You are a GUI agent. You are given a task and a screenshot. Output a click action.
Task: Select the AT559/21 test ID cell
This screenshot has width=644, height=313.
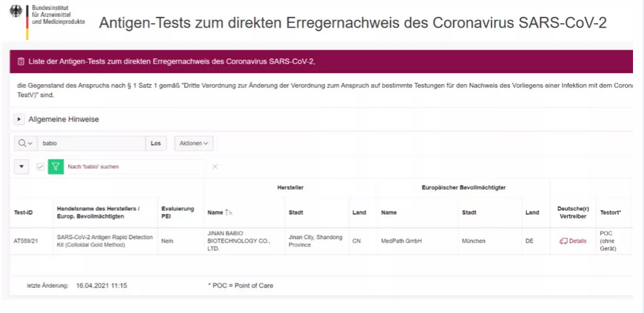(27, 241)
